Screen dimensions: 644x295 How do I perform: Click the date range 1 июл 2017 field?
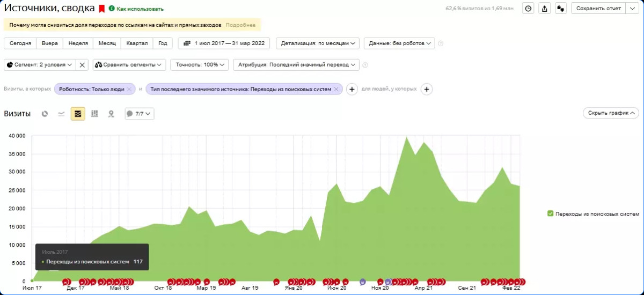(x=225, y=43)
